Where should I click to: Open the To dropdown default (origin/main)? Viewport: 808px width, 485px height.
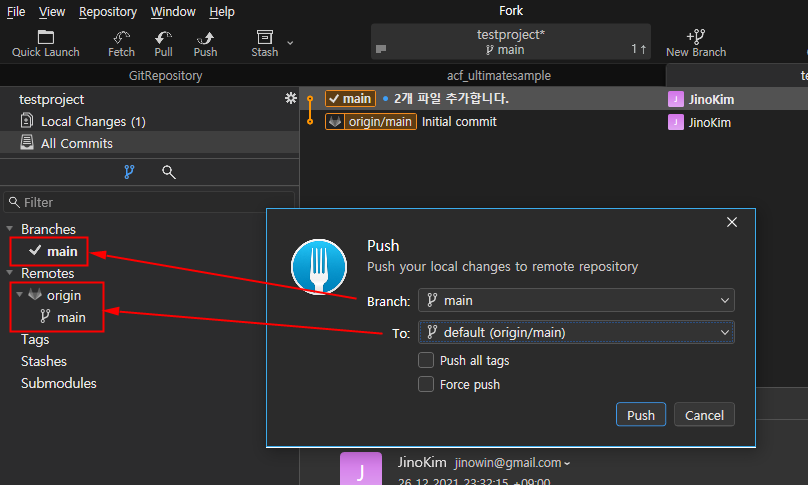[576, 332]
